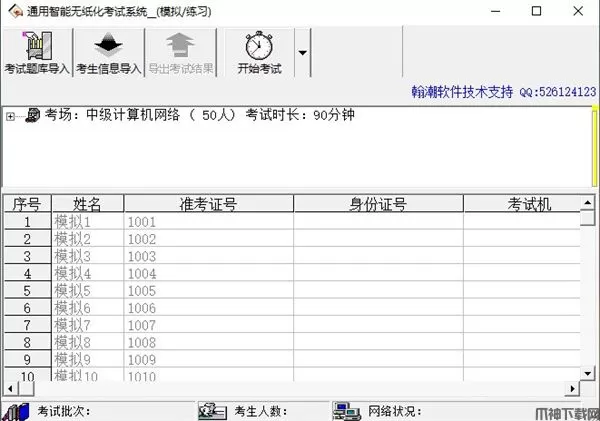Click admission number cell 1001

209,222
